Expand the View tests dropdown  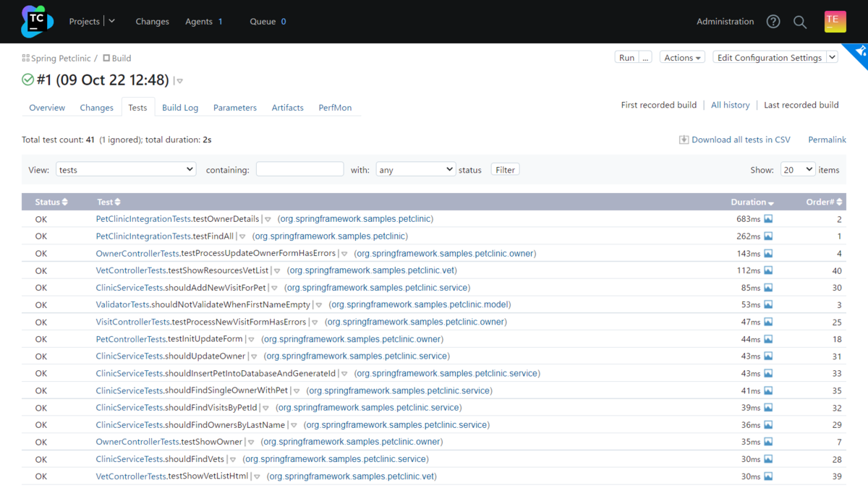(126, 169)
